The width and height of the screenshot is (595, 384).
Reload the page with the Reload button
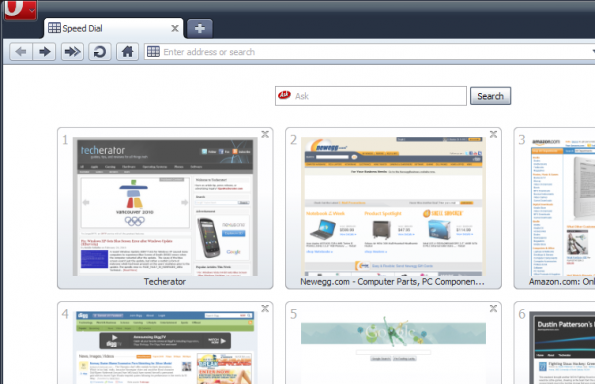[x=100, y=52]
